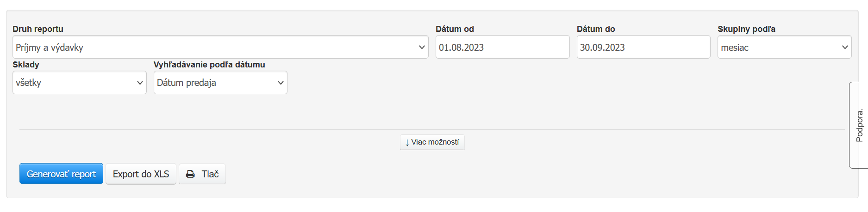Open the Podpora side tab
Screen dimensions: 868x212
(x=859, y=125)
